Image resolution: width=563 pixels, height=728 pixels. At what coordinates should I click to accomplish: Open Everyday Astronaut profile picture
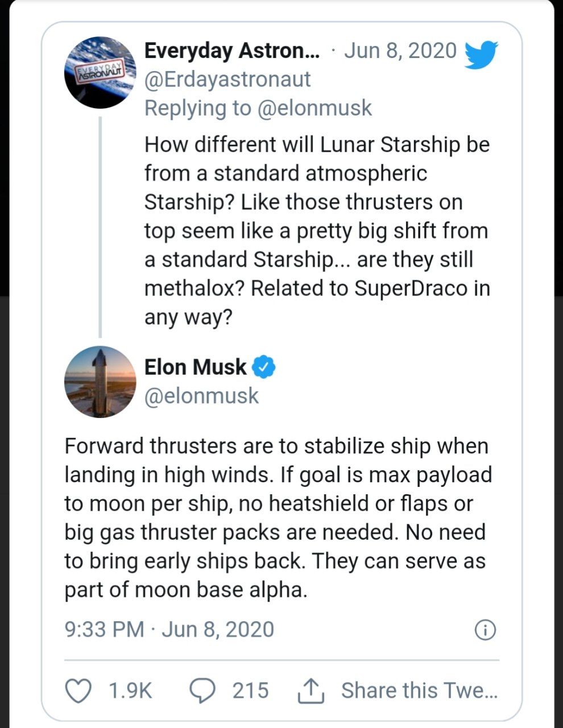point(101,72)
